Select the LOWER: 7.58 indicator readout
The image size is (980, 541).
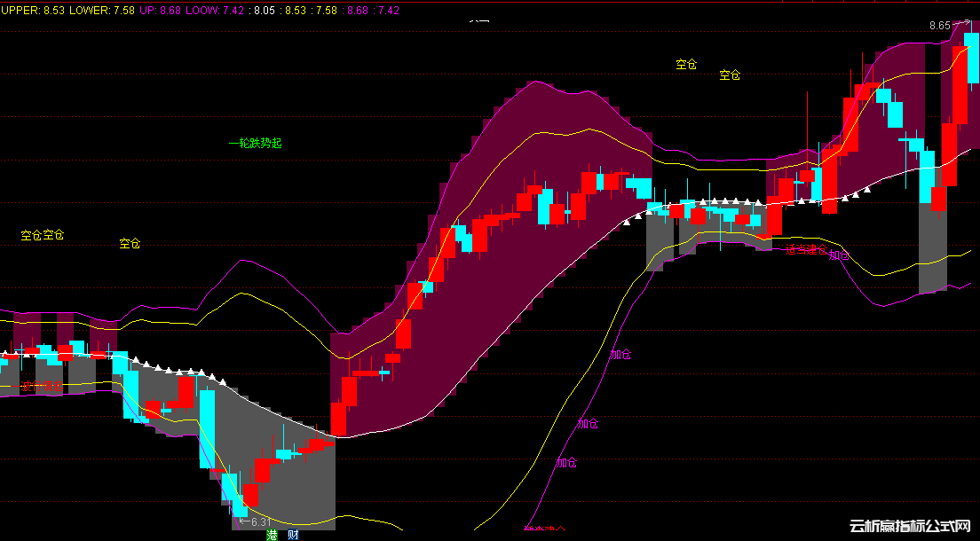tap(102, 11)
